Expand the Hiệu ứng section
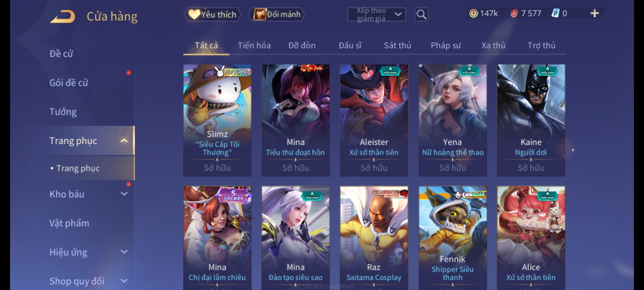The image size is (644, 290). pos(124,252)
